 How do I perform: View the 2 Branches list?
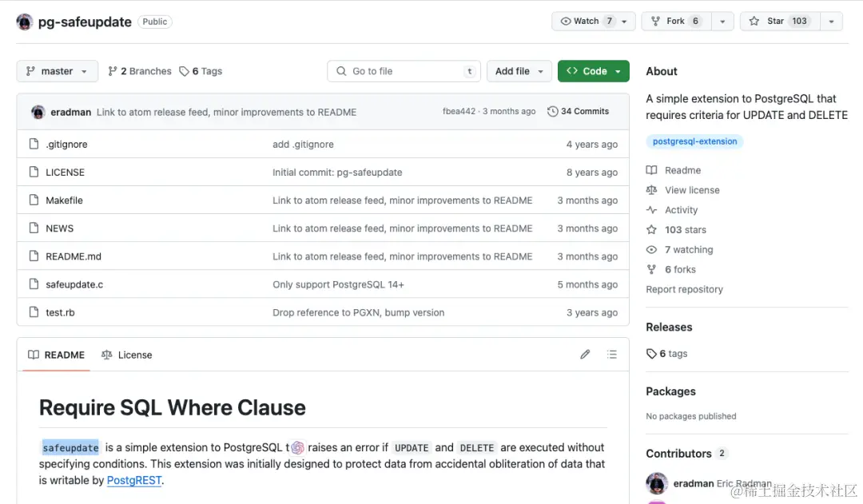[x=140, y=71]
